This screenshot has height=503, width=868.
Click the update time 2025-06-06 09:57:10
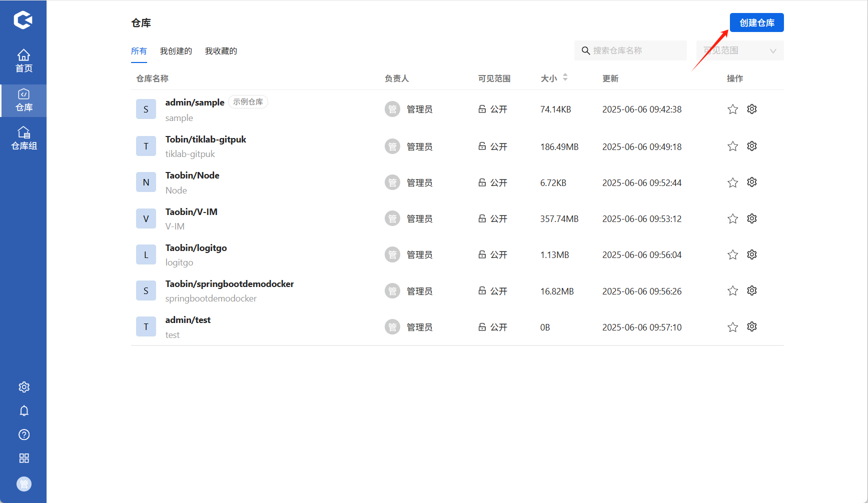tap(642, 327)
